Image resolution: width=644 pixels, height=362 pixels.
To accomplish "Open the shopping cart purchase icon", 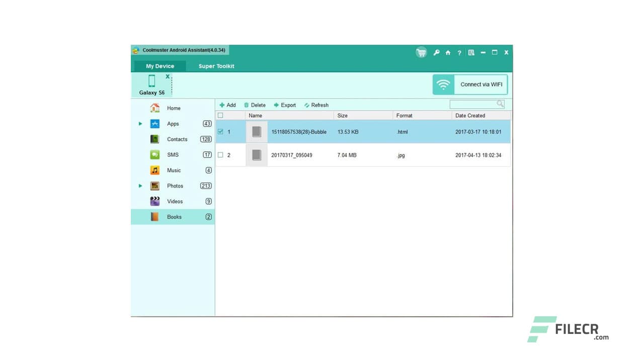I will pyautogui.click(x=421, y=52).
